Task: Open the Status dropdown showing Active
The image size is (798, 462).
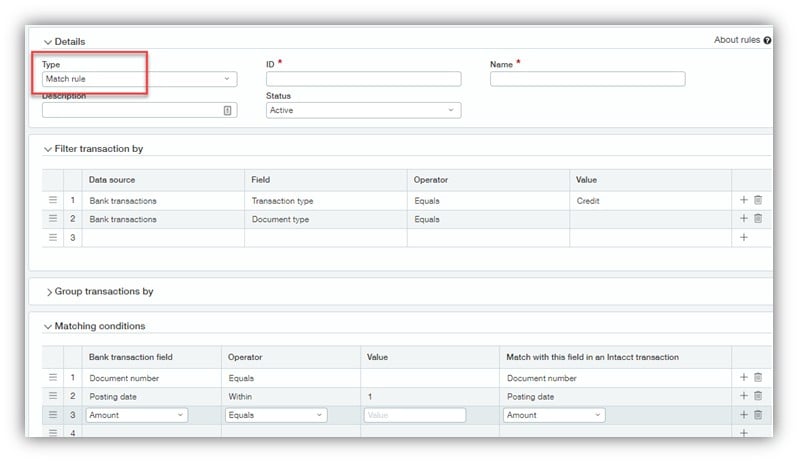Action: (363, 110)
